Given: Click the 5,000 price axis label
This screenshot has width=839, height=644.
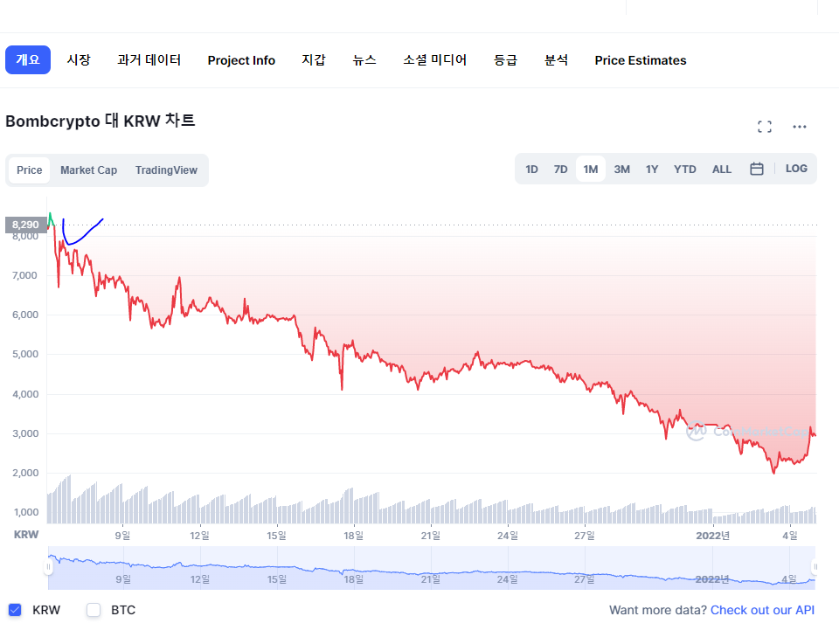Looking at the screenshot, I should click(x=25, y=354).
